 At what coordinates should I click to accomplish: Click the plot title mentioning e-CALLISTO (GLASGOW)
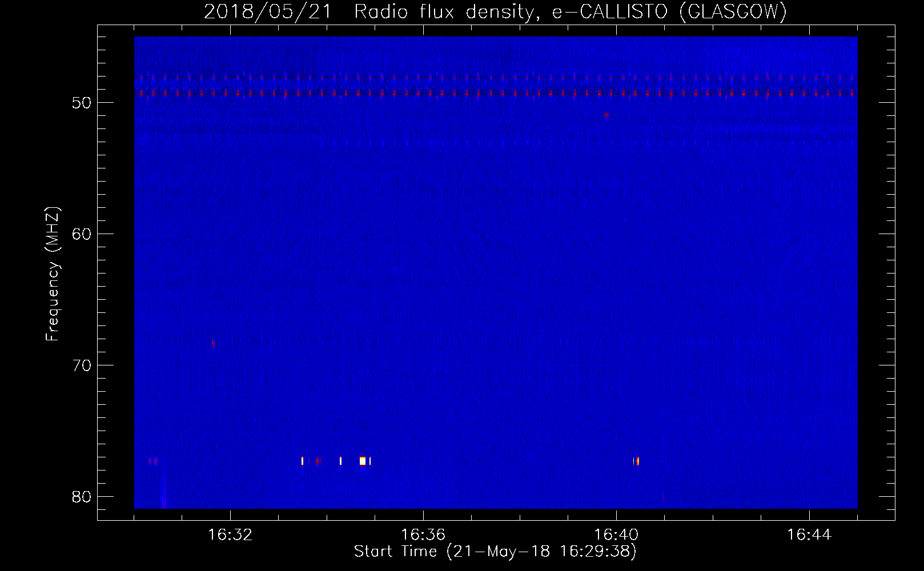point(495,12)
